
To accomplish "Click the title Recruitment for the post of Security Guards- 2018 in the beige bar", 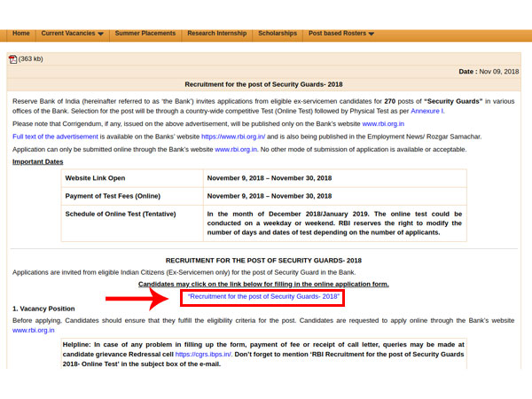I will coord(263,84).
